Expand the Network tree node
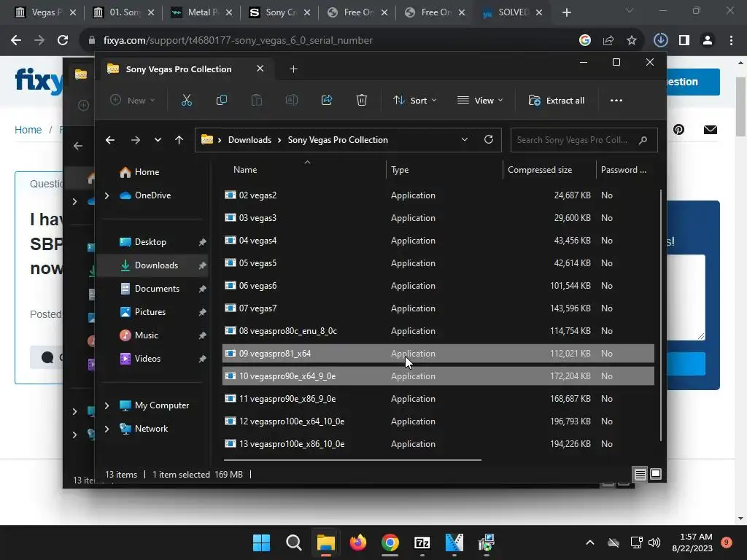 [x=107, y=429]
